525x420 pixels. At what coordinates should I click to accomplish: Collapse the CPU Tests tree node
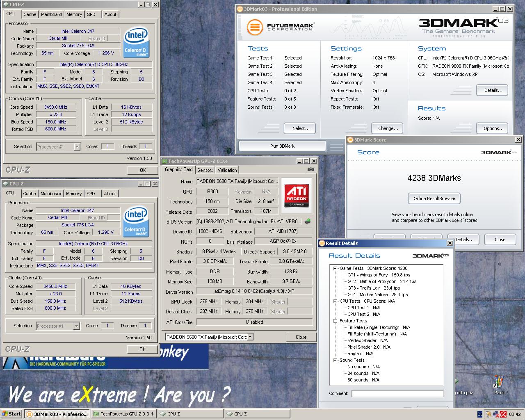point(335,301)
